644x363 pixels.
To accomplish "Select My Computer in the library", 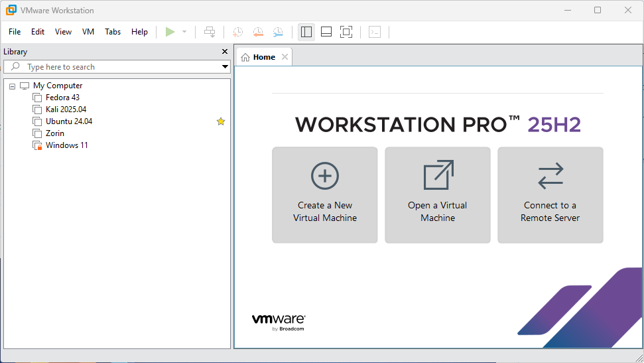I will click(x=58, y=86).
